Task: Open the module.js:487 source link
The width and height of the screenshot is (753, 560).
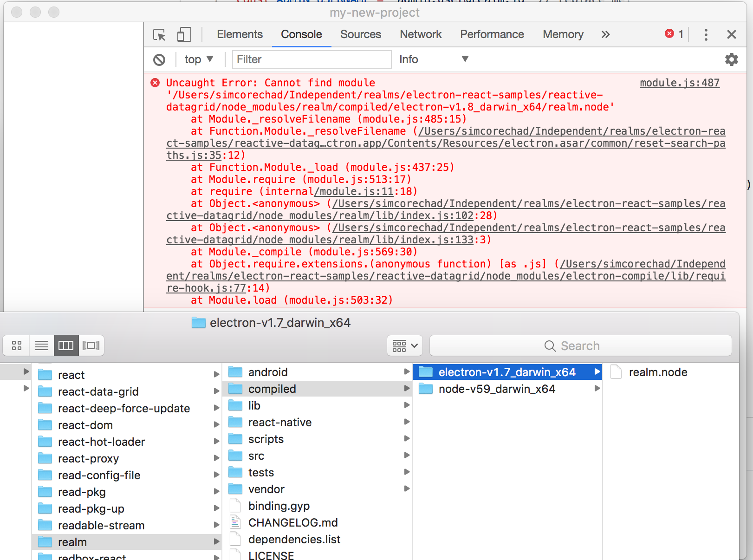Action: click(679, 83)
